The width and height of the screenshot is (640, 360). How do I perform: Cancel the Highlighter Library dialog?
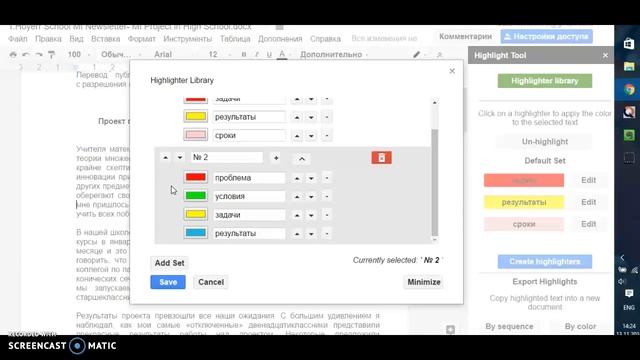click(x=211, y=282)
